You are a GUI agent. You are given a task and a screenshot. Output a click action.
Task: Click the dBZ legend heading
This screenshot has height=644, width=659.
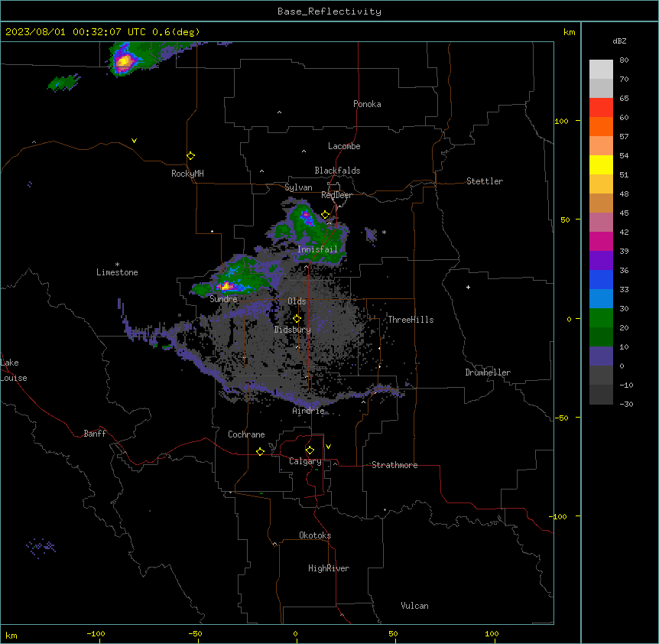pos(619,41)
